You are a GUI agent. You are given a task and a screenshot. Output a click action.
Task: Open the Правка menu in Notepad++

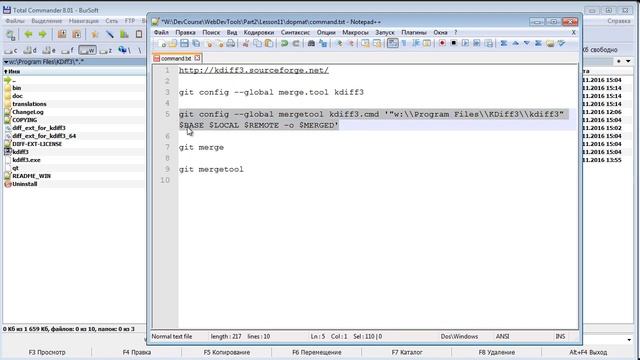pyautogui.click(x=185, y=32)
